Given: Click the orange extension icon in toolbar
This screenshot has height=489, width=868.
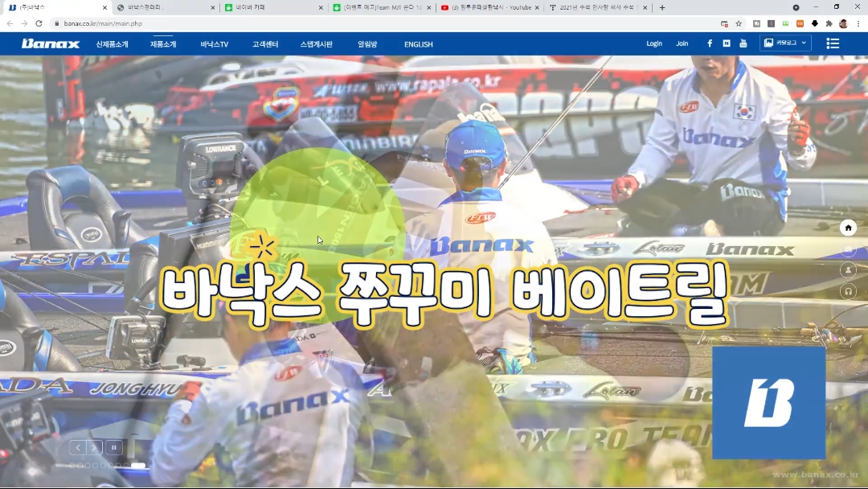Looking at the screenshot, I should 800,23.
